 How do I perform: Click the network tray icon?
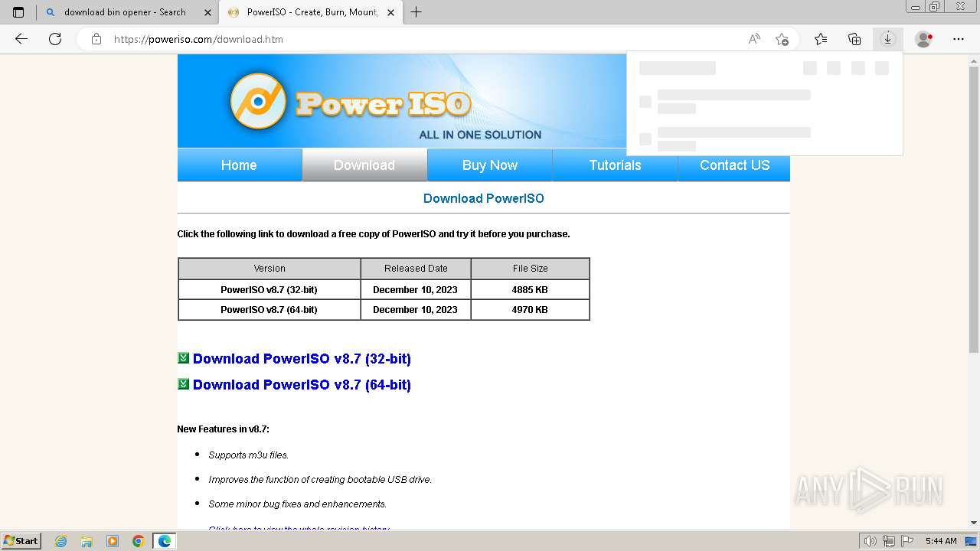pyautogui.click(x=888, y=541)
